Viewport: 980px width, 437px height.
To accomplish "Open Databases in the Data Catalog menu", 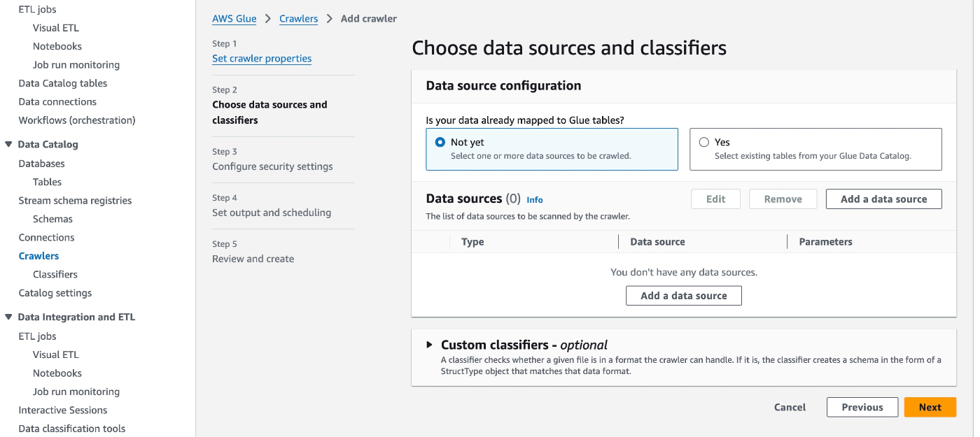I will (x=41, y=164).
